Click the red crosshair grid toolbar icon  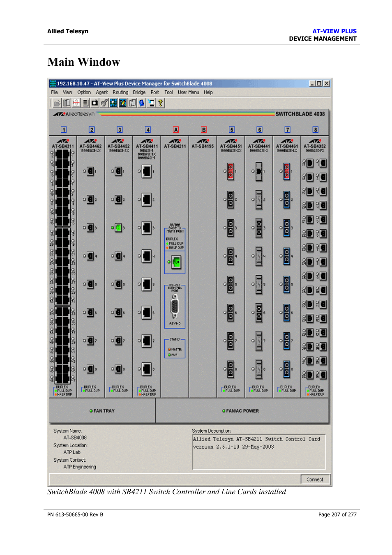coord(76,103)
